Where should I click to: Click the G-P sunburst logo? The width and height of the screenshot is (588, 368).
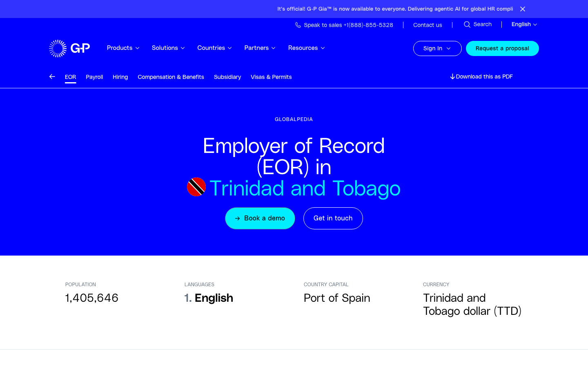point(69,48)
